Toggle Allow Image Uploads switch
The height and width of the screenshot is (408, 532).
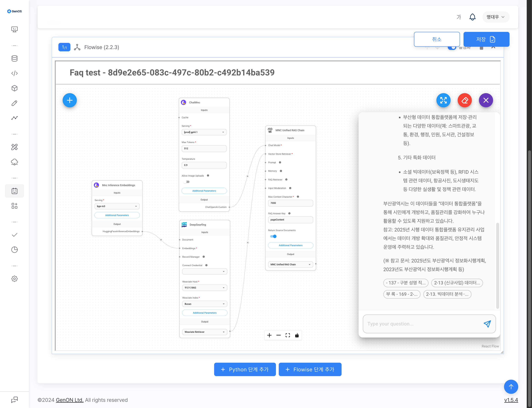point(187,182)
